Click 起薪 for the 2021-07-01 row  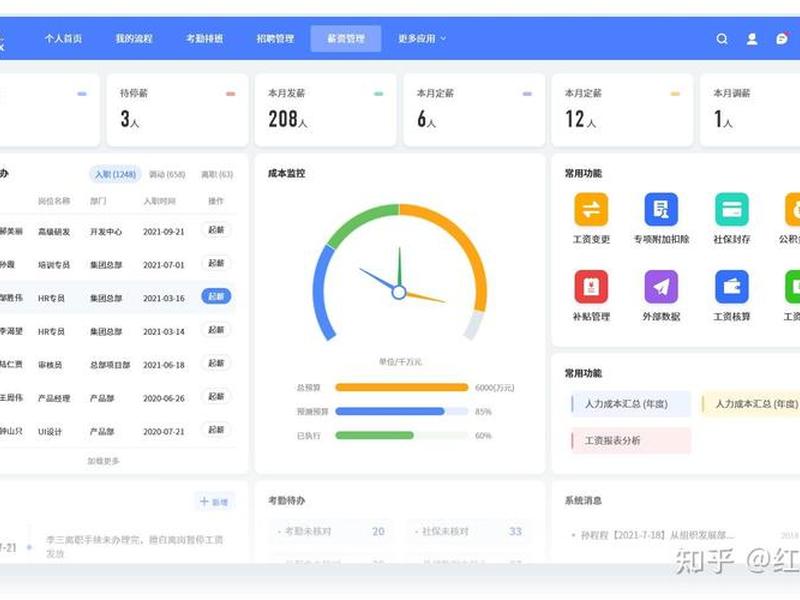click(x=216, y=263)
